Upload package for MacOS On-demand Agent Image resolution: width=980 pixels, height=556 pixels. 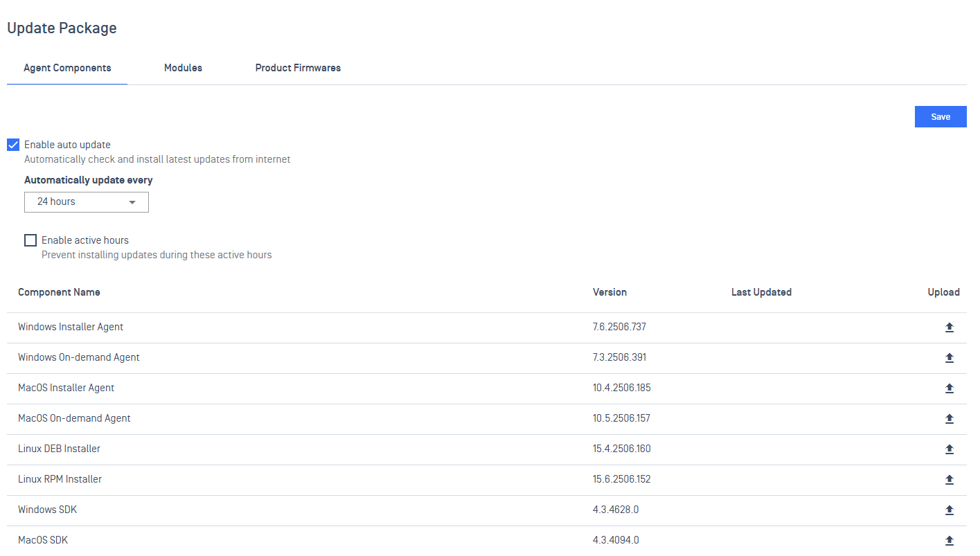[950, 419]
